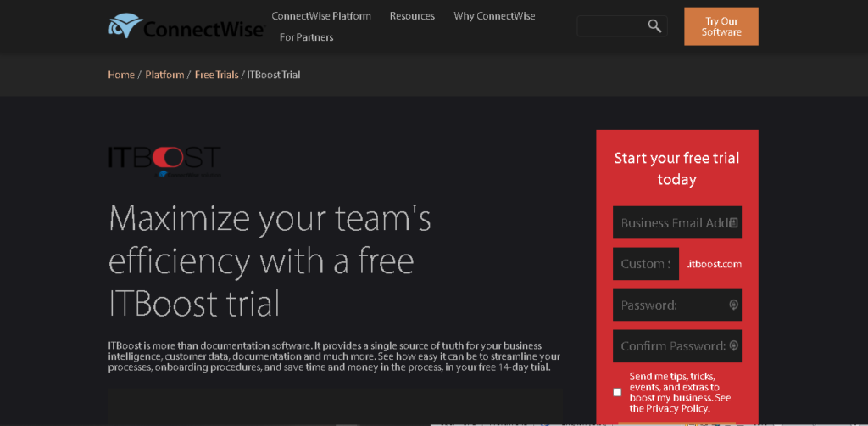Open the Privacy Policy link

point(677,409)
